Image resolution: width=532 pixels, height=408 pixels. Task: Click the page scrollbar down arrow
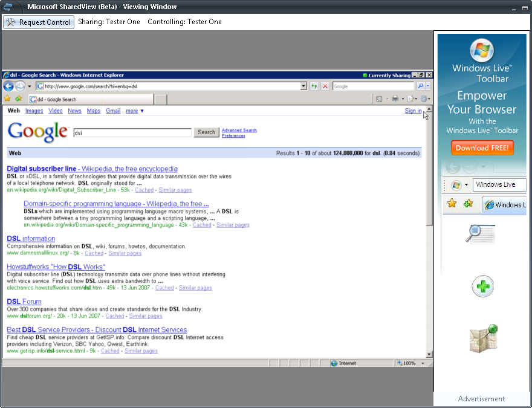tap(429, 354)
